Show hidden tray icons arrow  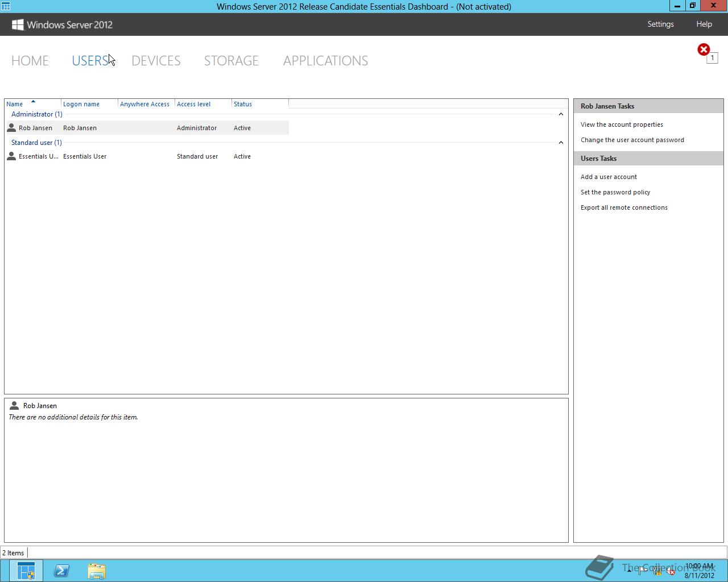click(x=629, y=571)
